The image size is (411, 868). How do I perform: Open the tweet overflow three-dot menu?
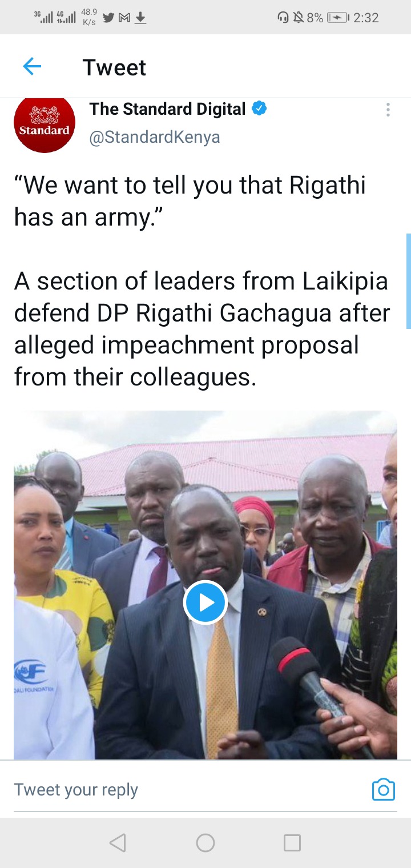(388, 110)
